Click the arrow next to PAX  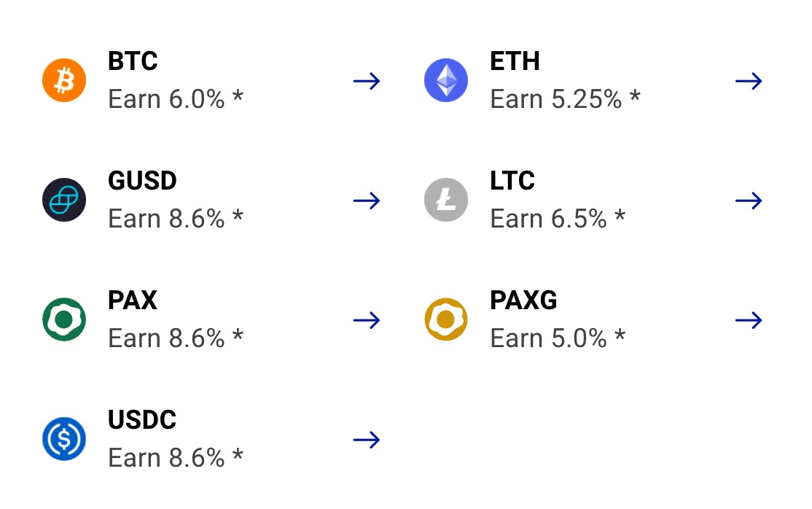[x=366, y=319]
